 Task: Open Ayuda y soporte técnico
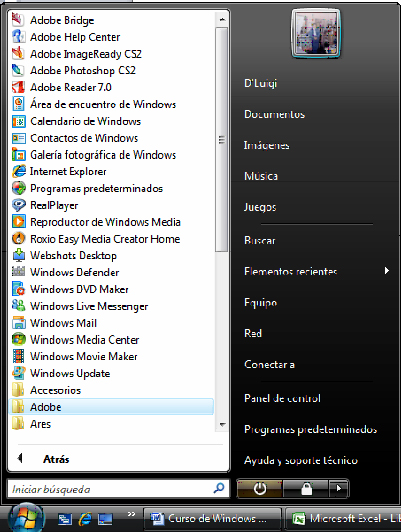(x=301, y=460)
